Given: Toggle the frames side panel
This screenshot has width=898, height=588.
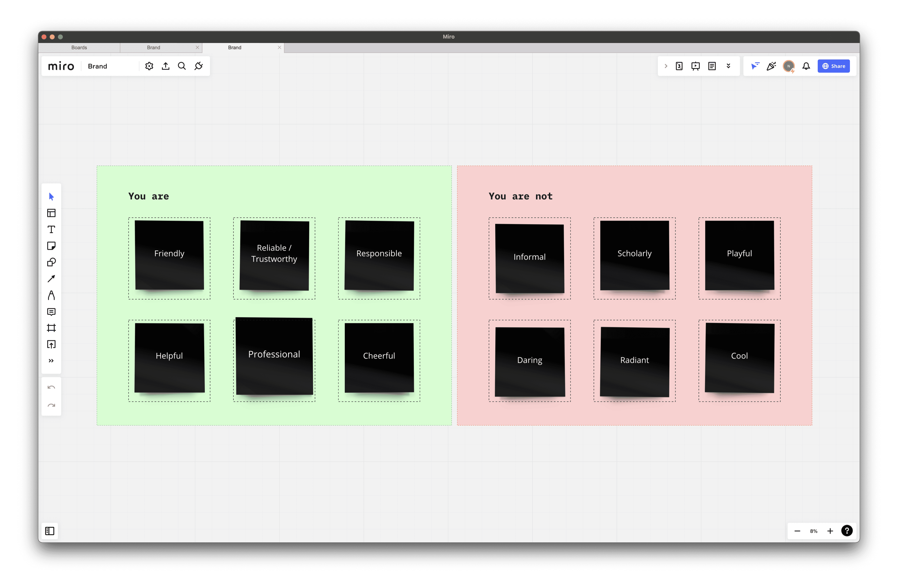Looking at the screenshot, I should [50, 531].
